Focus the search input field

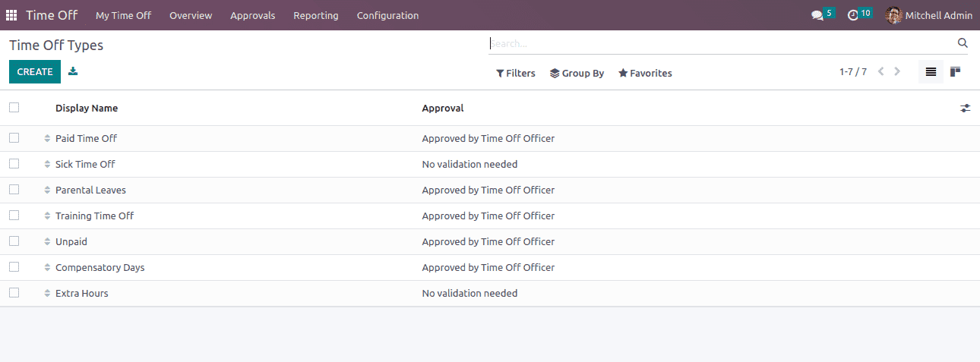click(x=722, y=43)
